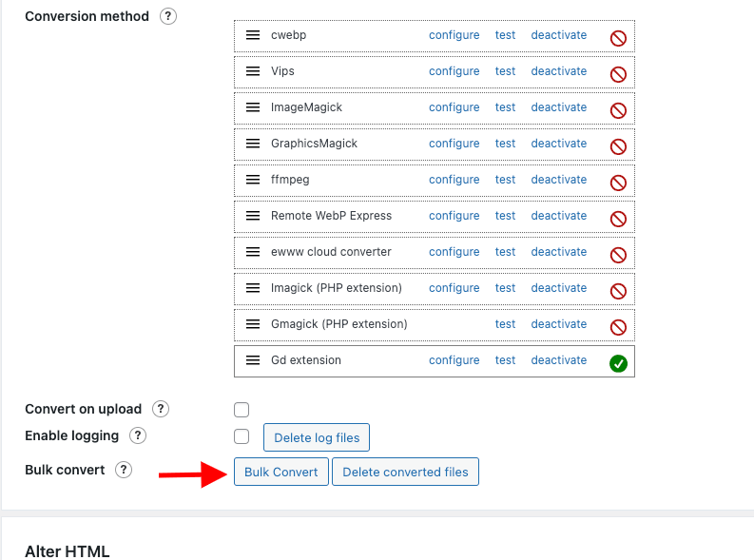Open help icon next to Conversion method
The height and width of the screenshot is (560, 754).
click(168, 16)
